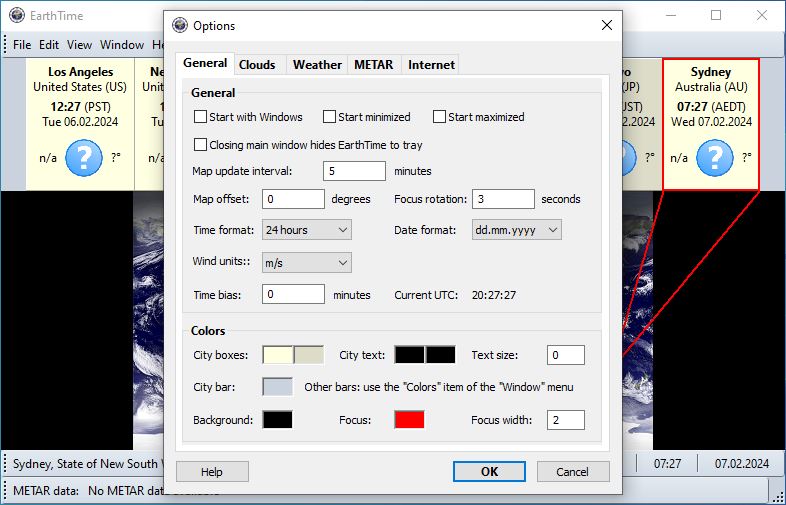Switch to the General tab
The image size is (786, 505).
point(205,63)
